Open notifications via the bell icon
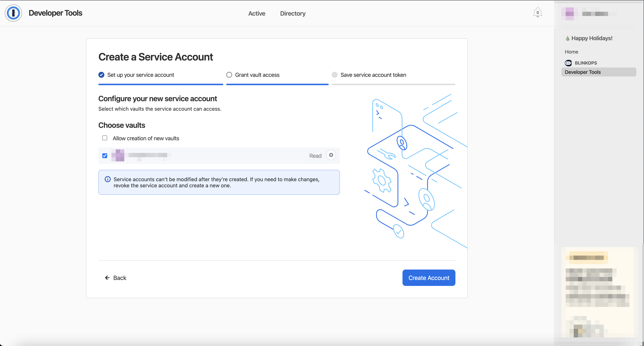This screenshot has width=644, height=346. point(538,12)
